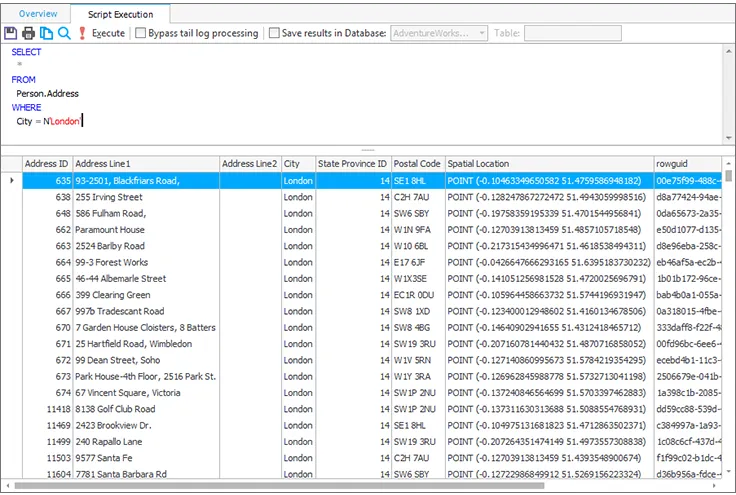
Task: Enable Bypass tail log processing checkbox
Action: click(x=140, y=33)
